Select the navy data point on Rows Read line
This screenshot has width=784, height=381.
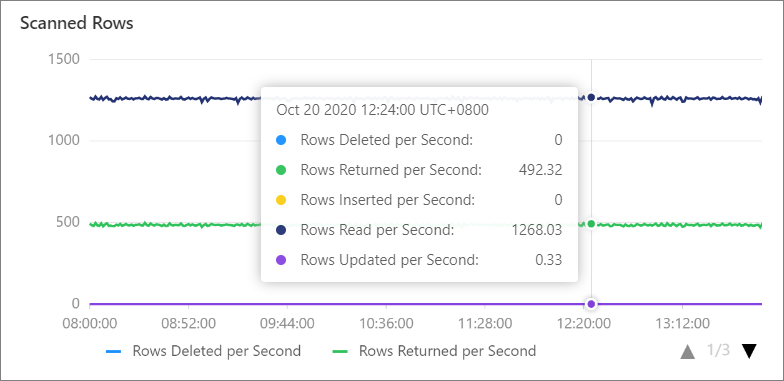(x=592, y=97)
